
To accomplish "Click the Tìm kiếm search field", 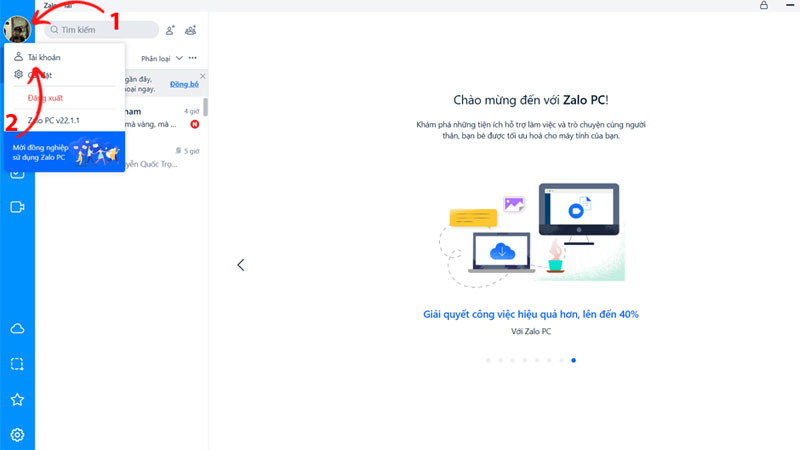I will click(102, 30).
